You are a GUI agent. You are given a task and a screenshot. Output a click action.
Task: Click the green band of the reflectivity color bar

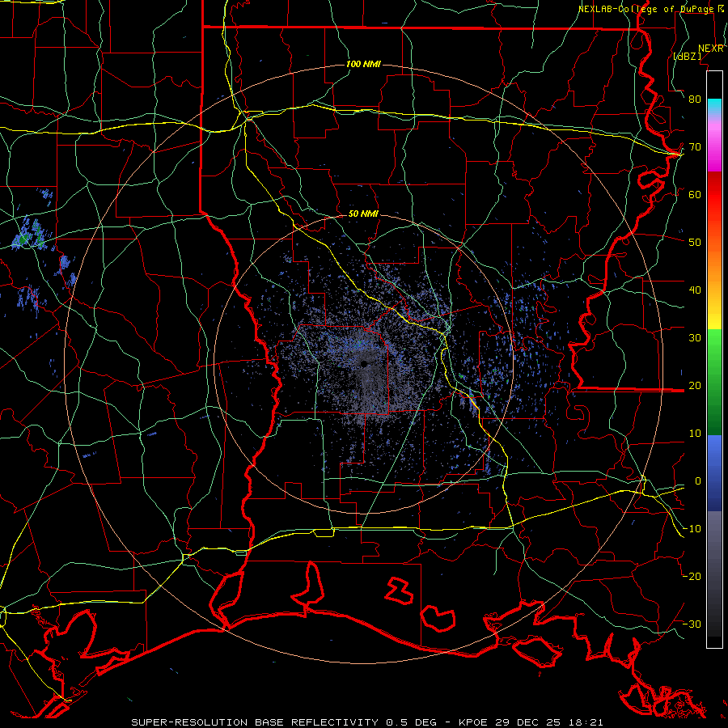tap(714, 382)
